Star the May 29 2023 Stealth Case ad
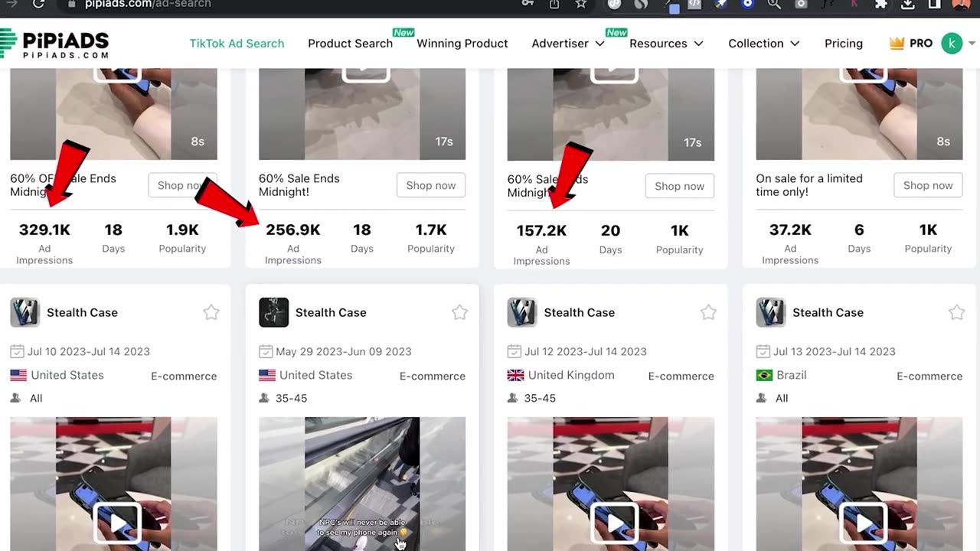Viewport: 980px width, 551px height. pyautogui.click(x=459, y=312)
